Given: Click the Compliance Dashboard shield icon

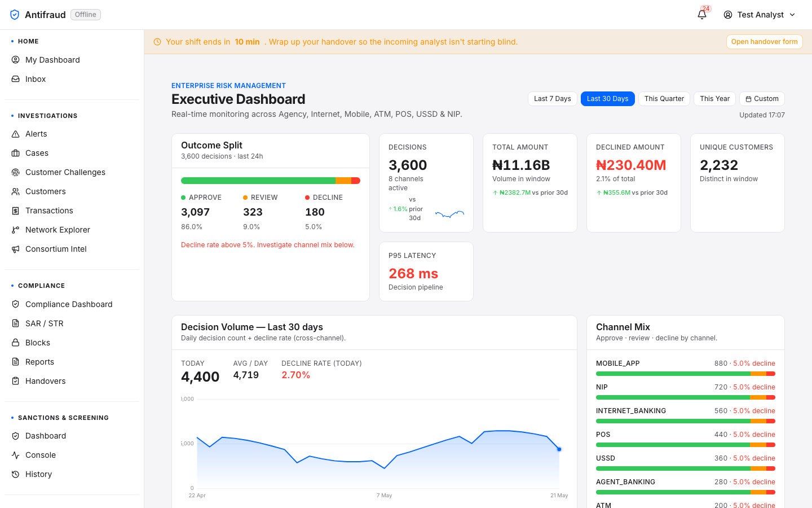Looking at the screenshot, I should [x=16, y=304].
